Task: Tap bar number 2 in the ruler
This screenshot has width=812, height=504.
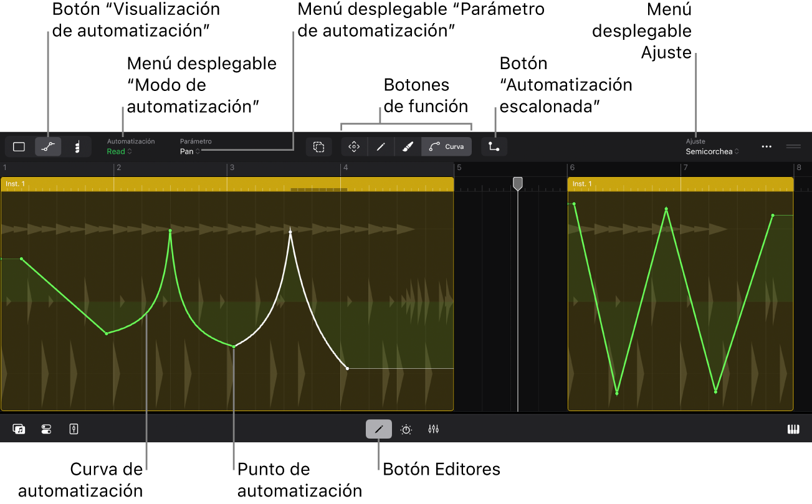Action: click(x=118, y=168)
